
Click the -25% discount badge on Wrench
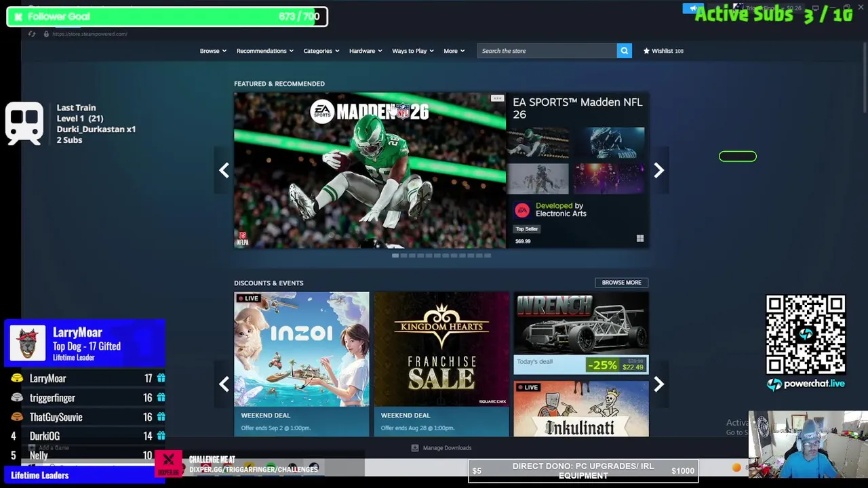tap(602, 365)
